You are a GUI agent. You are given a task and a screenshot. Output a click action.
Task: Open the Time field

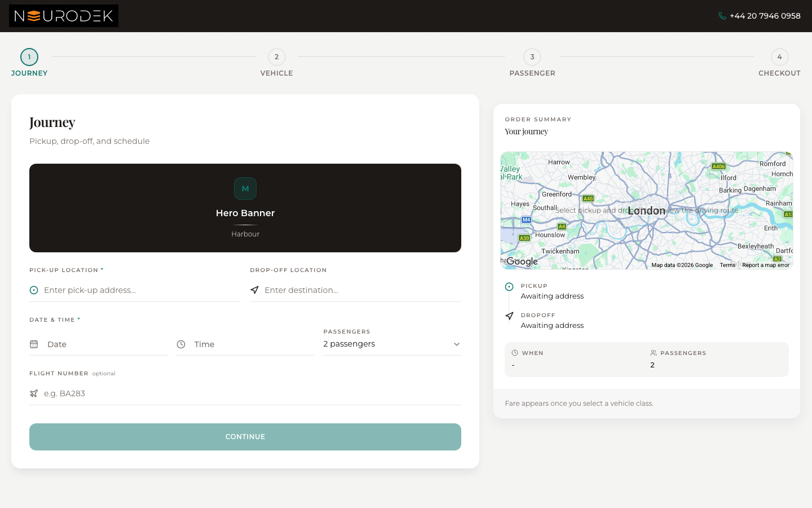(245, 344)
